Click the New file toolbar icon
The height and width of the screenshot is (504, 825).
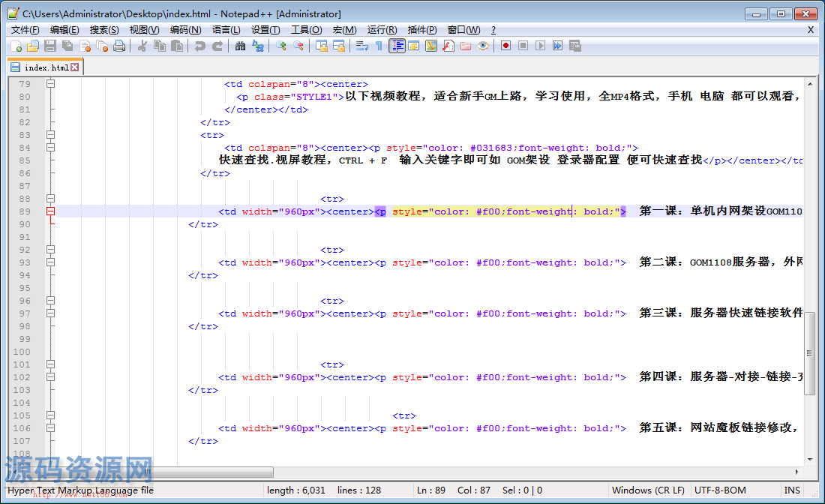[x=16, y=46]
